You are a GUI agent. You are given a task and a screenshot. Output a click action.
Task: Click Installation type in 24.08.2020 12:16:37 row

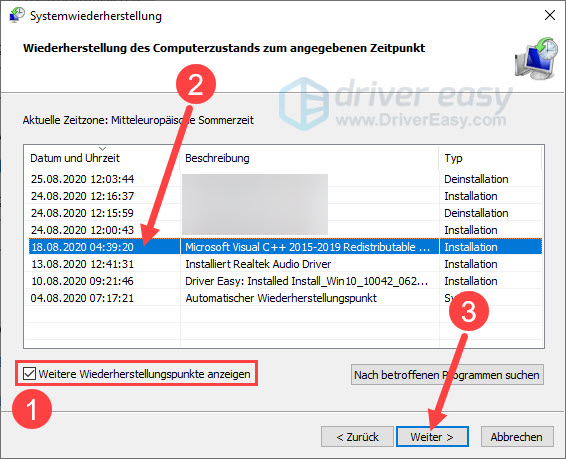point(471,196)
